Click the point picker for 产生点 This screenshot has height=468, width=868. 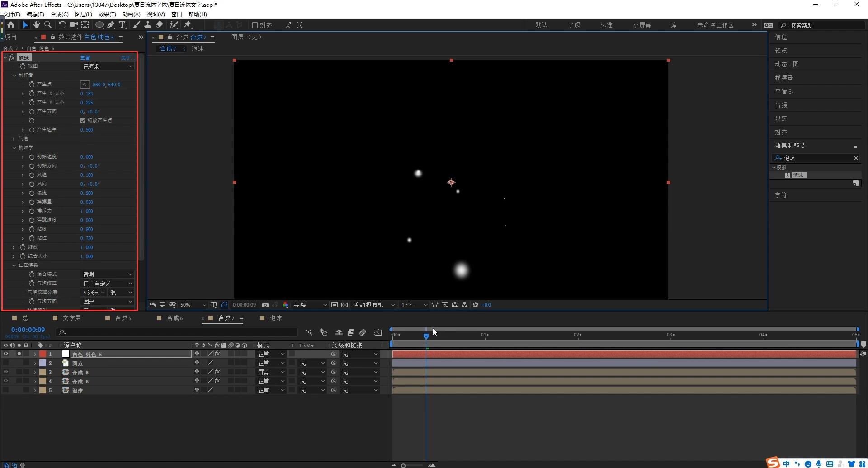(x=85, y=85)
